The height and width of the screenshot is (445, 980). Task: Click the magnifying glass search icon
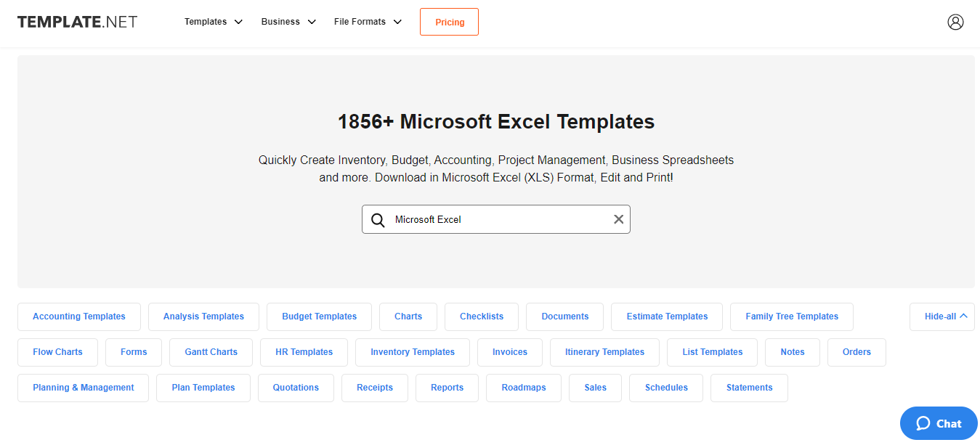378,220
